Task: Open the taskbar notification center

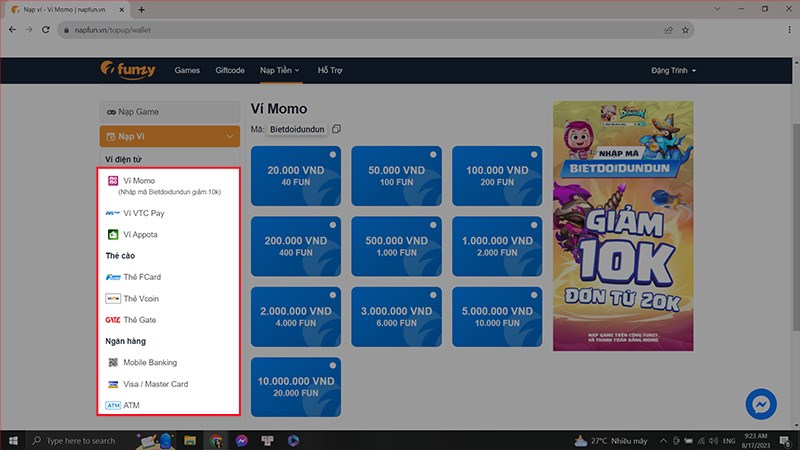Action: (785, 441)
